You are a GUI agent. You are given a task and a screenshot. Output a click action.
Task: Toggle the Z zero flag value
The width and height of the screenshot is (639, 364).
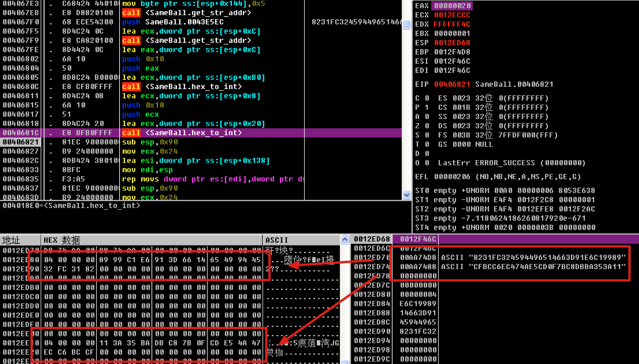point(427,126)
